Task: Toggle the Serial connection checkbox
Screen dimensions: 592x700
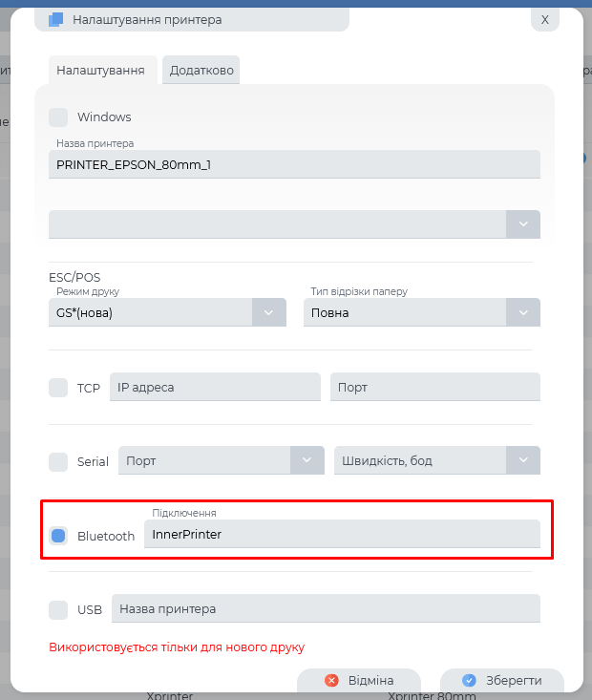Action: (x=58, y=462)
